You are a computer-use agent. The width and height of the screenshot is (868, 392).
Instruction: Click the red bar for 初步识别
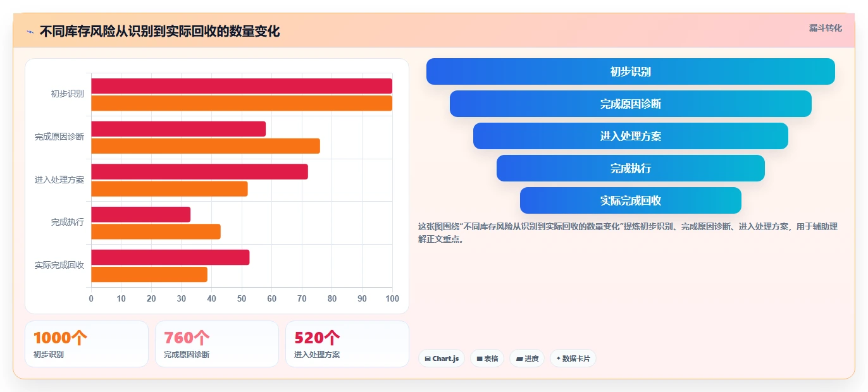(x=242, y=86)
